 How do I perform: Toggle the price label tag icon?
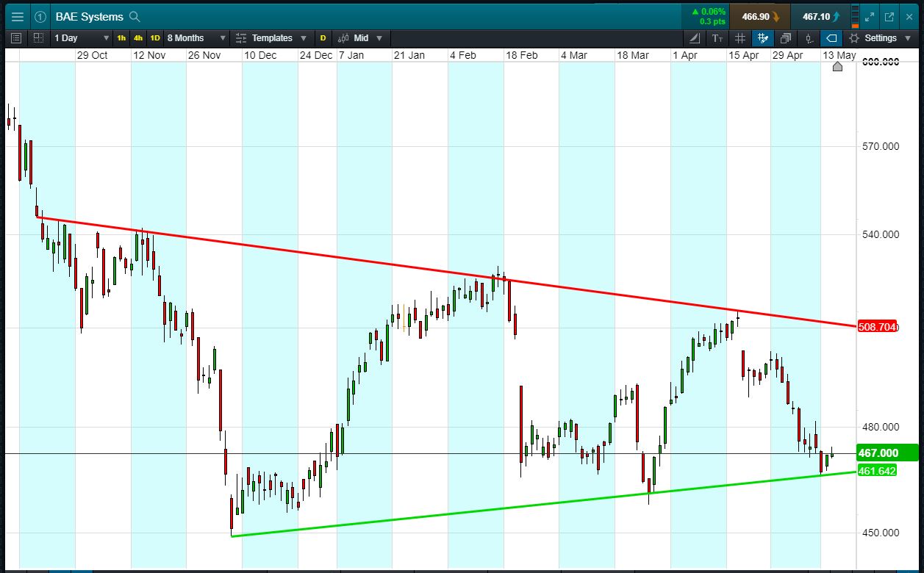point(831,37)
